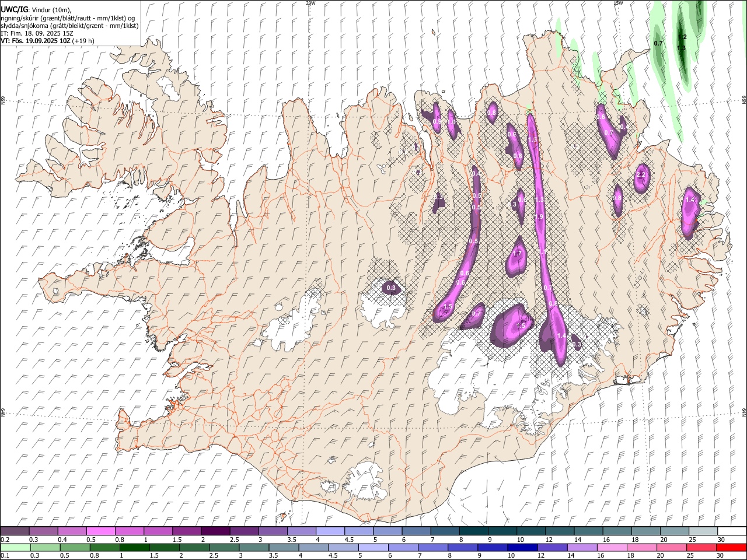Screen dimensions: 747x560
Task: Click light periwinkle 4–4.5 swatch in top legend row
Action: tap(329, 531)
